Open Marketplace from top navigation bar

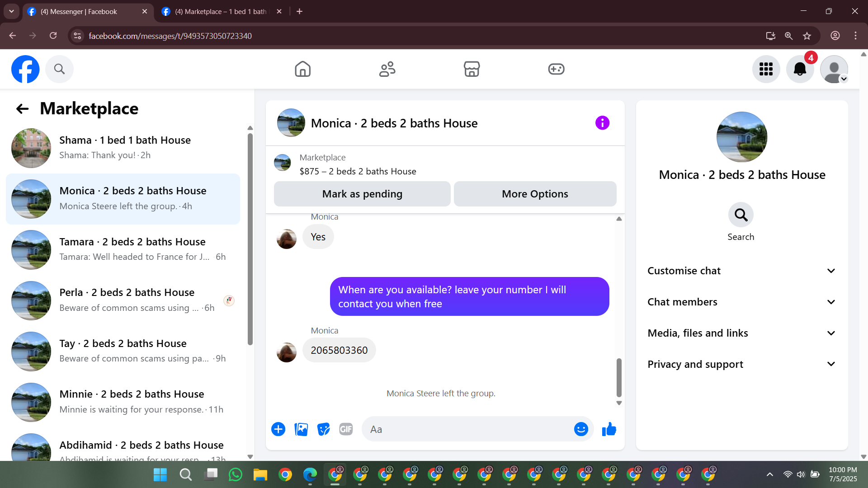point(472,69)
